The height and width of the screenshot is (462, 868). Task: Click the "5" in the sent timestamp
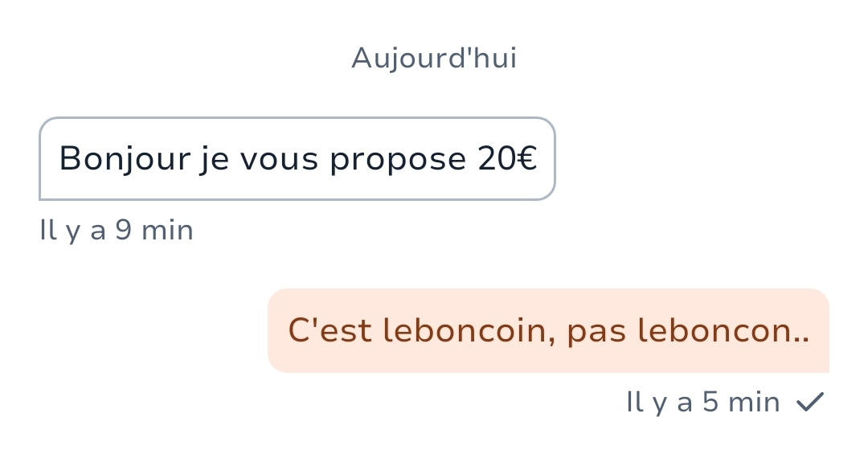(x=710, y=403)
